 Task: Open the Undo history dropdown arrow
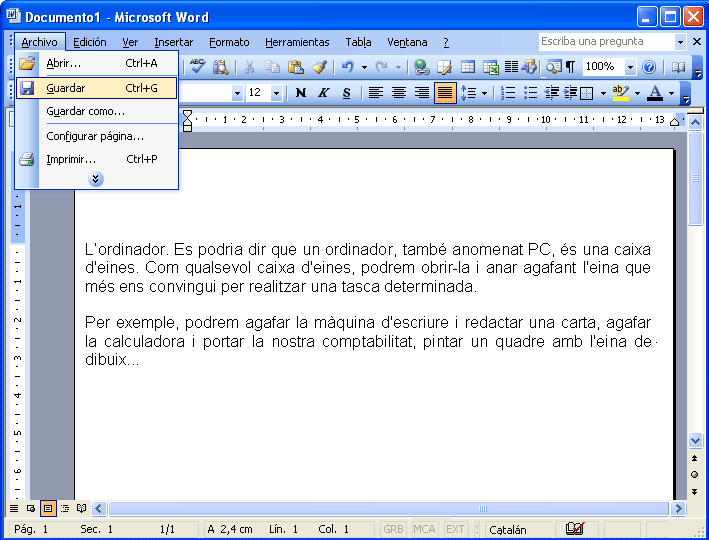364,67
